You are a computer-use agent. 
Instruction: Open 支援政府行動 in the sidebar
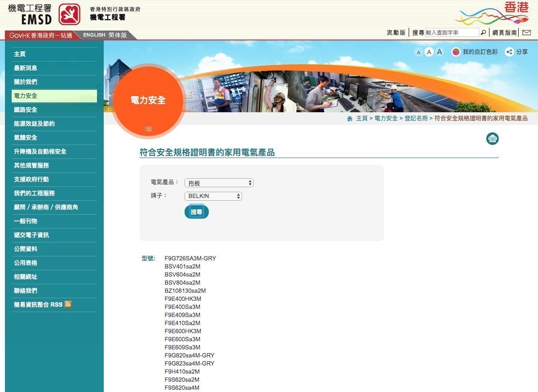coord(54,179)
